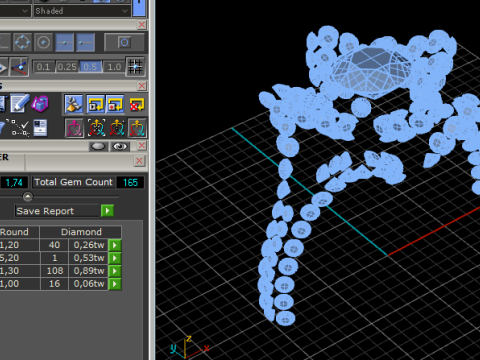Screen dimensions: 480x360
Task: Select the 1,20 size cell
Action: [x=19, y=245]
